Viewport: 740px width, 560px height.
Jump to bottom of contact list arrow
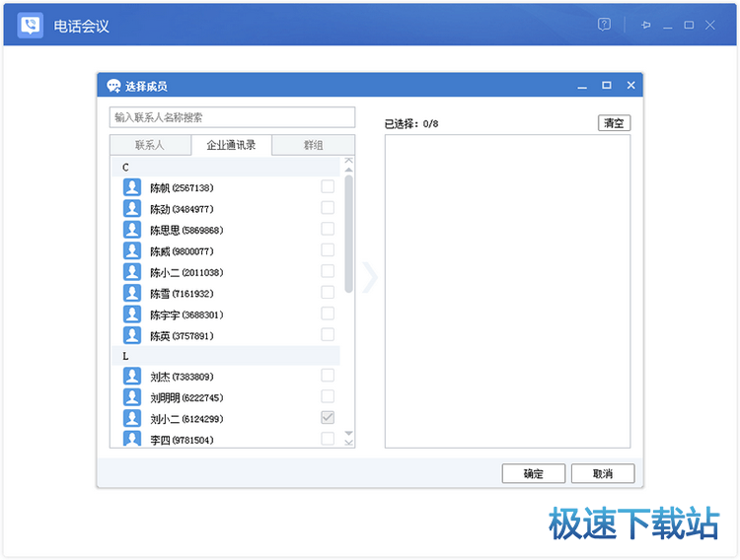[348, 443]
